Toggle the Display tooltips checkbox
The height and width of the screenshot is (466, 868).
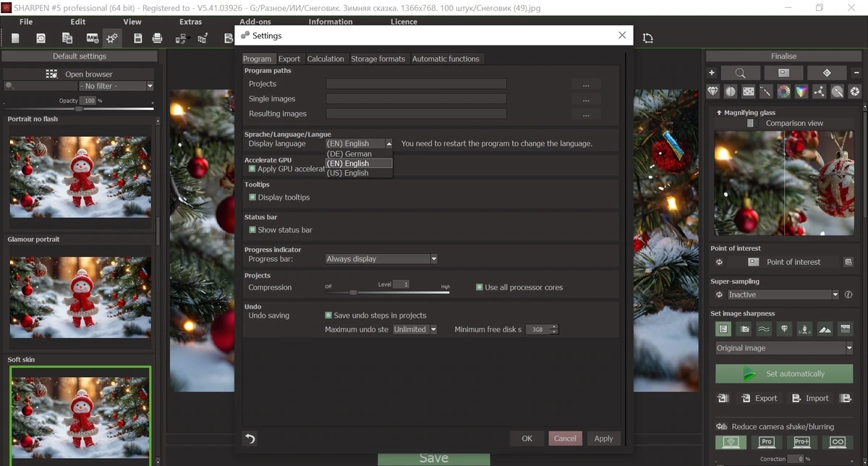click(x=252, y=197)
